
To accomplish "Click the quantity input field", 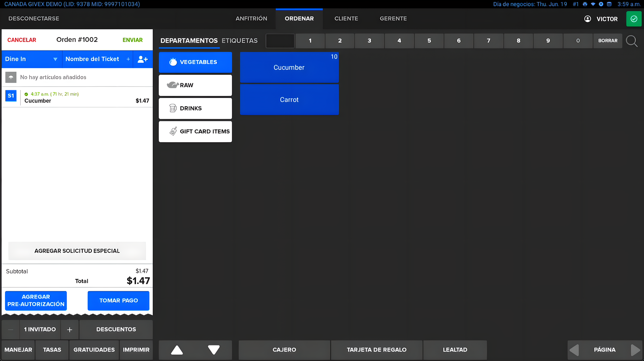I will 280,41.
